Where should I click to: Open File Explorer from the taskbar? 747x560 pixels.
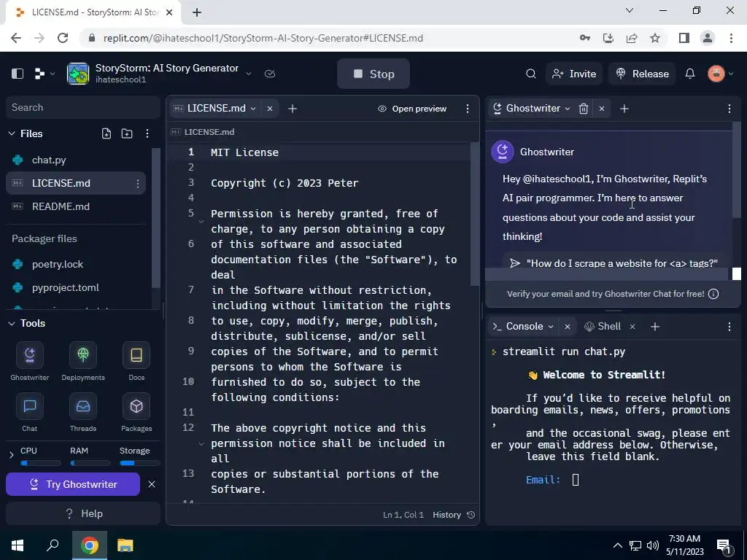[125, 545]
